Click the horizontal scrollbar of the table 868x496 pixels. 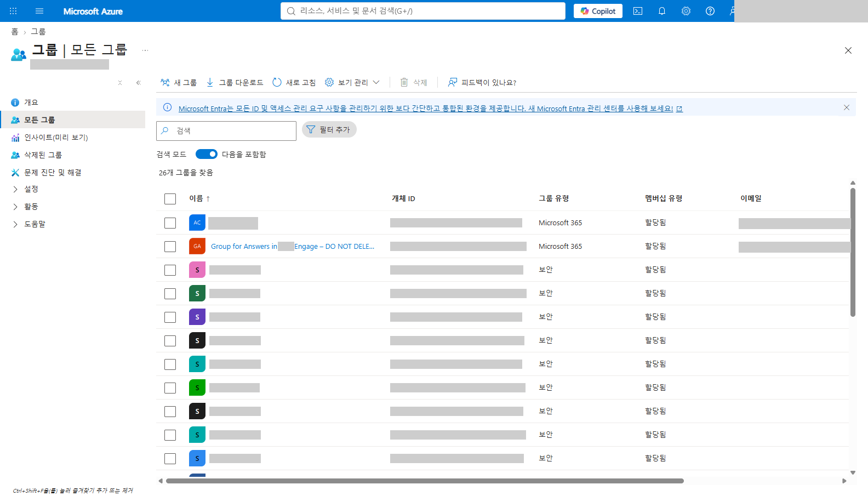click(x=425, y=481)
